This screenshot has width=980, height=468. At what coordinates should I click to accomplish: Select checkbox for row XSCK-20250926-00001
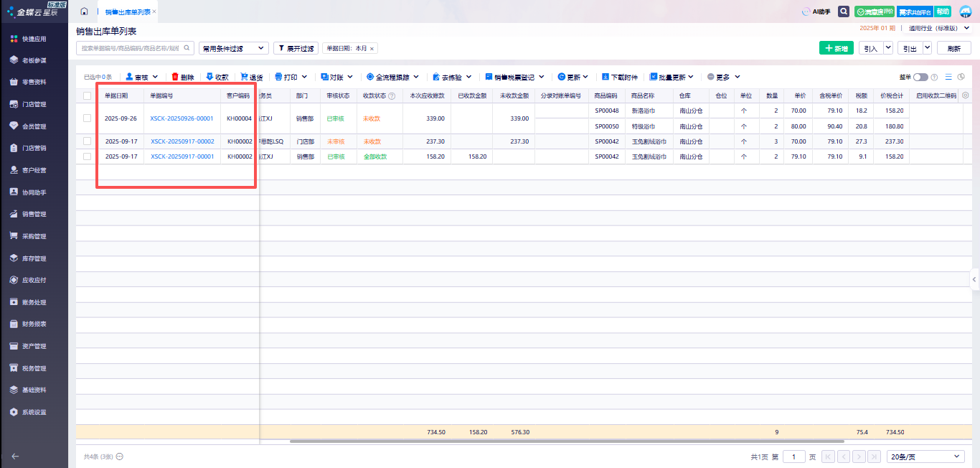tap(87, 118)
